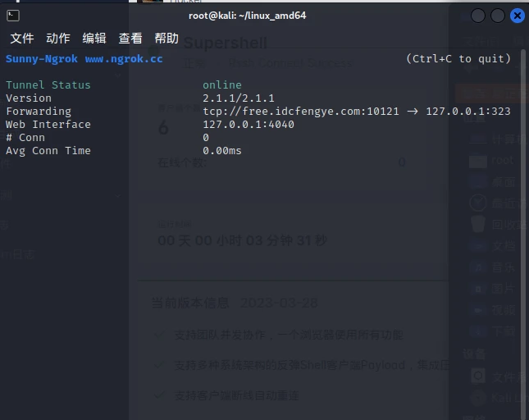Select the 'online' tunnel status value
529x420 pixels.
coord(222,84)
